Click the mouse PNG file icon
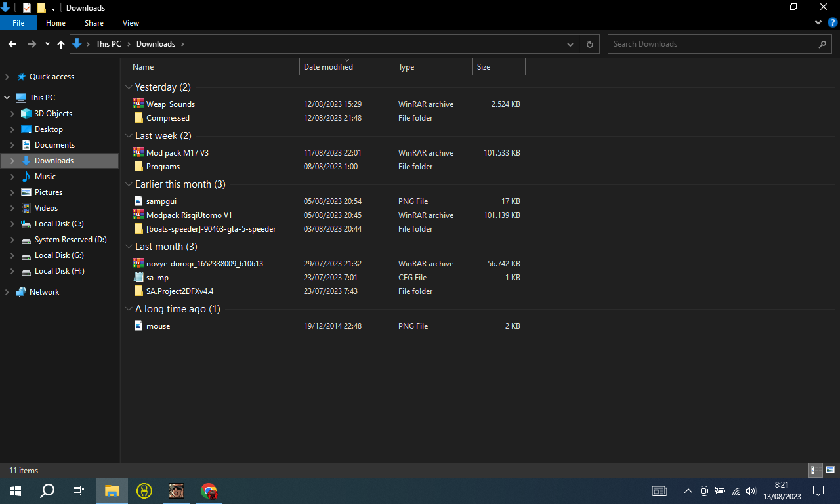840x504 pixels. point(138,325)
